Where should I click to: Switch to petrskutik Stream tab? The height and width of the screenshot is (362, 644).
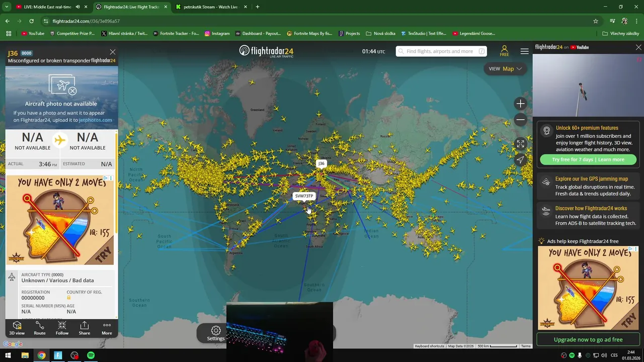[211, 7]
